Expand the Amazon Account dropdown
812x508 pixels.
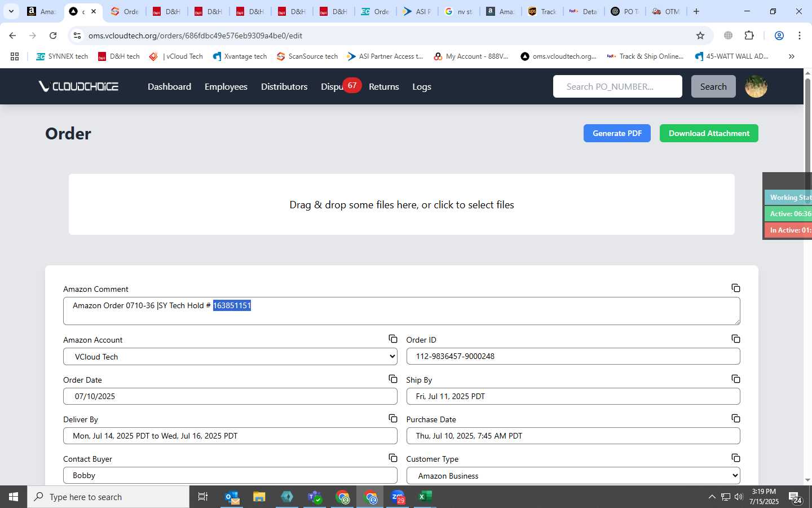coord(230,357)
